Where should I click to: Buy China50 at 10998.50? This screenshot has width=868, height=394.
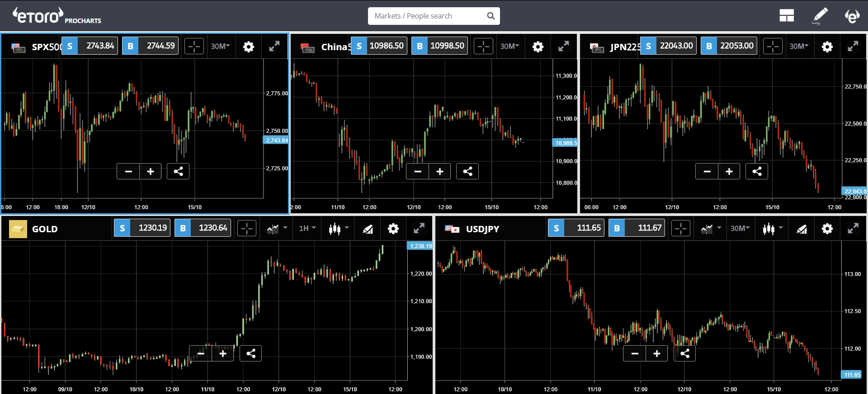coord(439,46)
